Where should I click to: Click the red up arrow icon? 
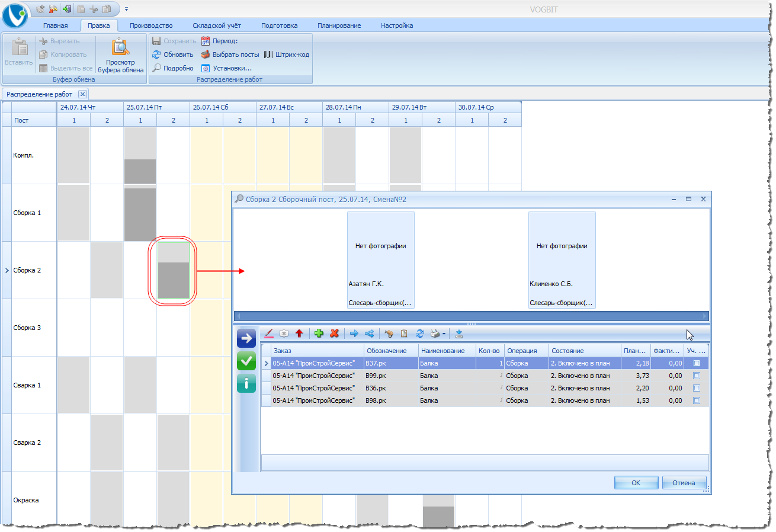(x=299, y=334)
